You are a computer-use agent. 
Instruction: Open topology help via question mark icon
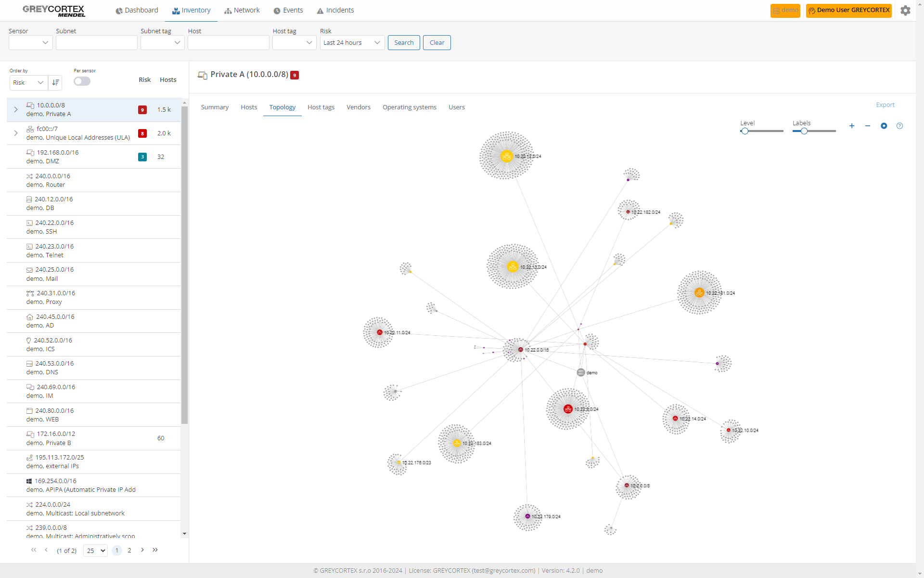coord(900,126)
